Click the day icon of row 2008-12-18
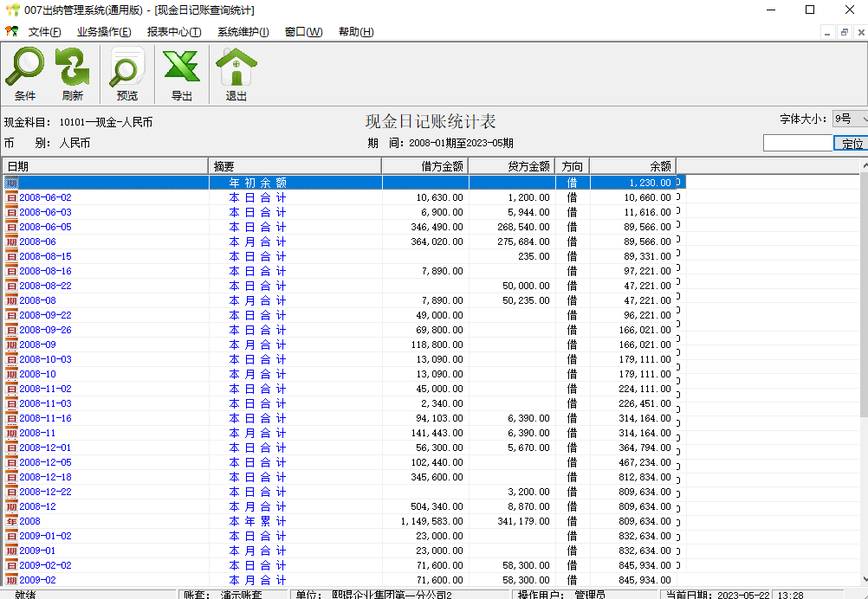Screen dimensions: 868x599 (x=11, y=477)
